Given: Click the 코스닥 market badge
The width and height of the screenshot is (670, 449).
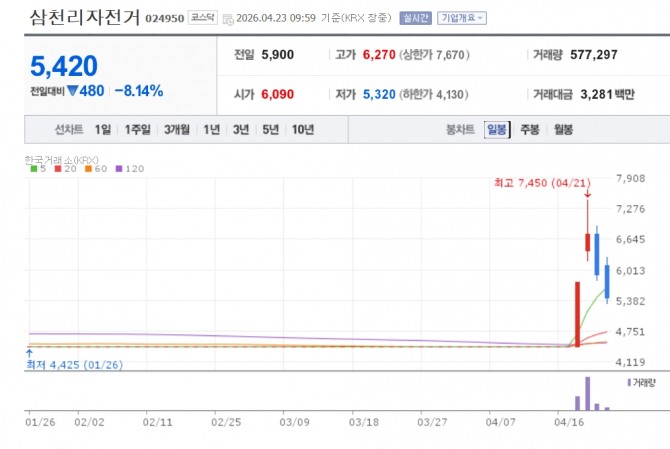Looking at the screenshot, I should (x=202, y=18).
